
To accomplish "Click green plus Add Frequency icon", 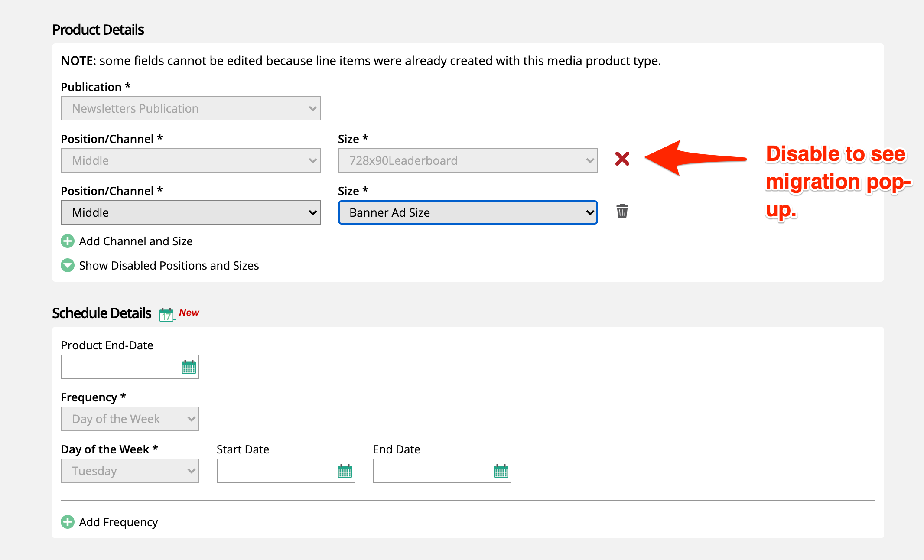I will pyautogui.click(x=68, y=522).
